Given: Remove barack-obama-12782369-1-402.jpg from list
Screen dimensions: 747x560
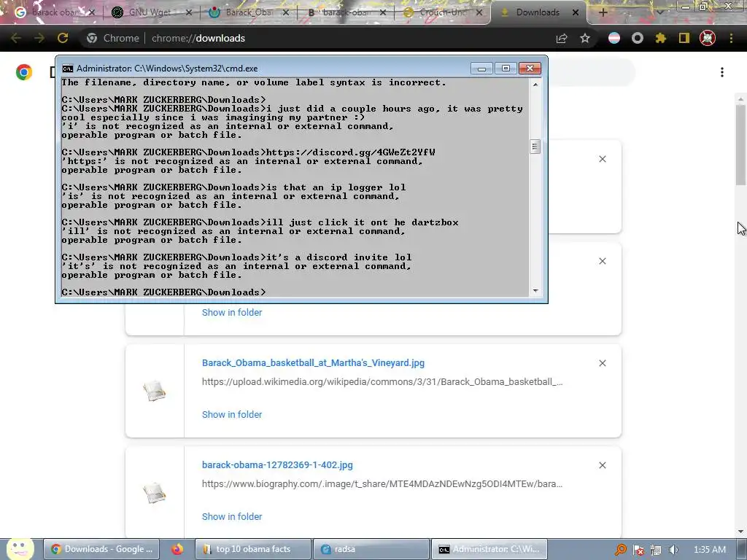Looking at the screenshot, I should (x=602, y=465).
